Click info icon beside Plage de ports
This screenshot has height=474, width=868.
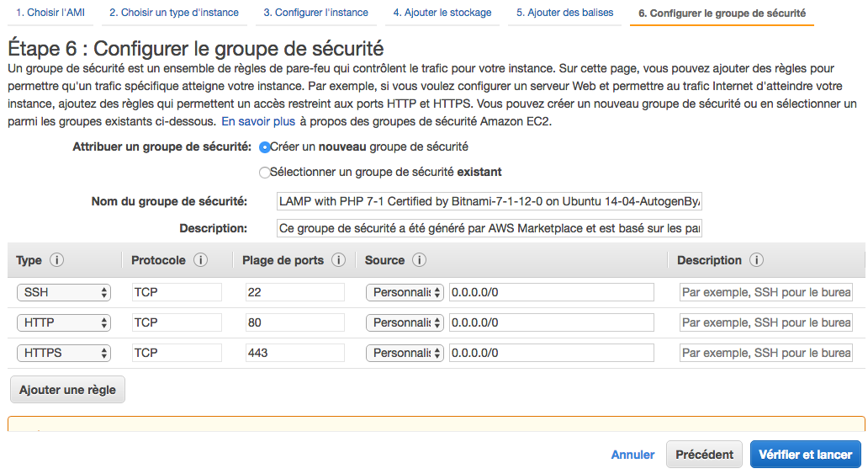[339, 260]
